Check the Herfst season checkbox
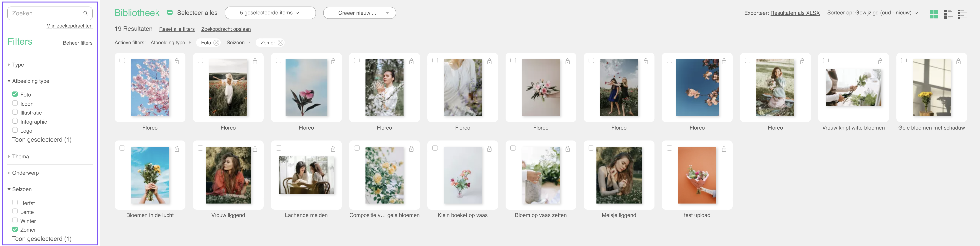This screenshot has height=246, width=980. (15, 203)
